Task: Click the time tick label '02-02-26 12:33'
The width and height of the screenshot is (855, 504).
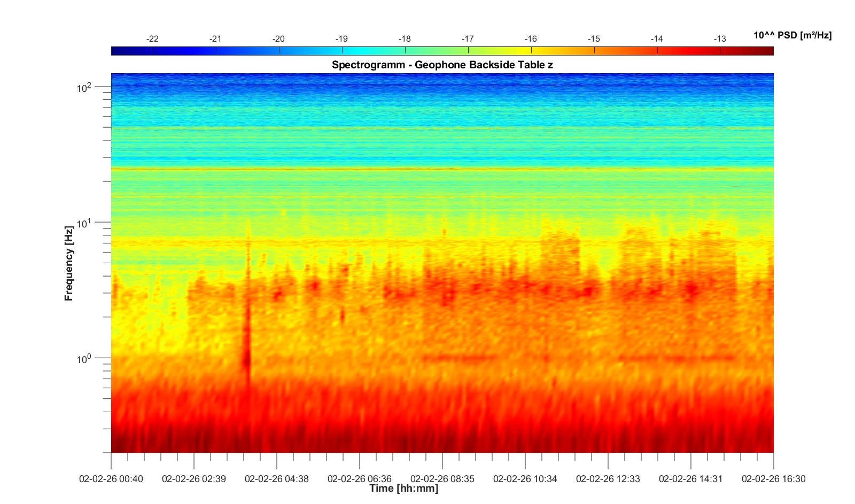Action: click(608, 479)
